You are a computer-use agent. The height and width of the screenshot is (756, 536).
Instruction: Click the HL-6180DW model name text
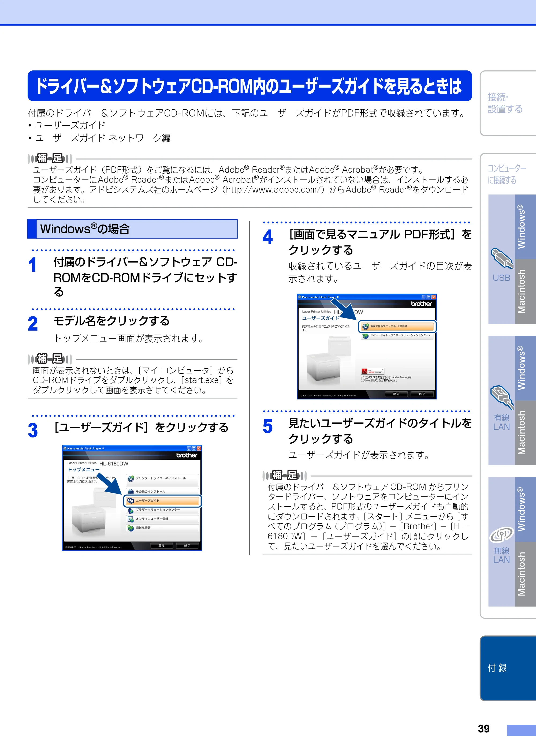click(x=114, y=464)
